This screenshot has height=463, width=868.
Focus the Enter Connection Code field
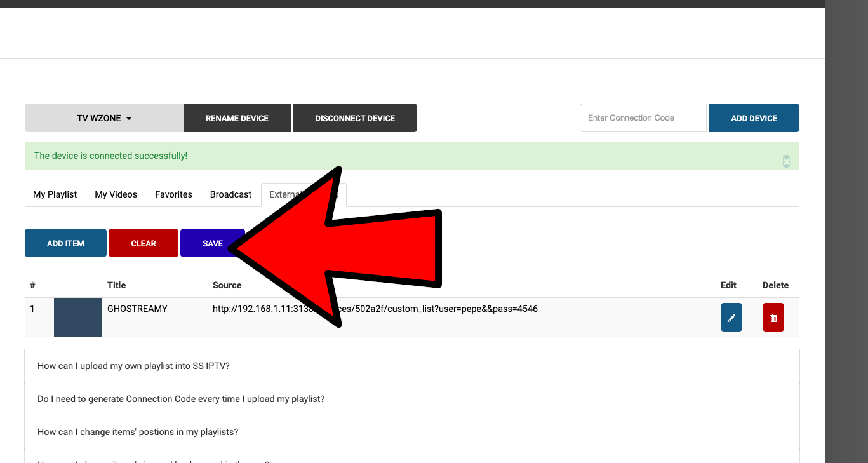[x=643, y=118]
